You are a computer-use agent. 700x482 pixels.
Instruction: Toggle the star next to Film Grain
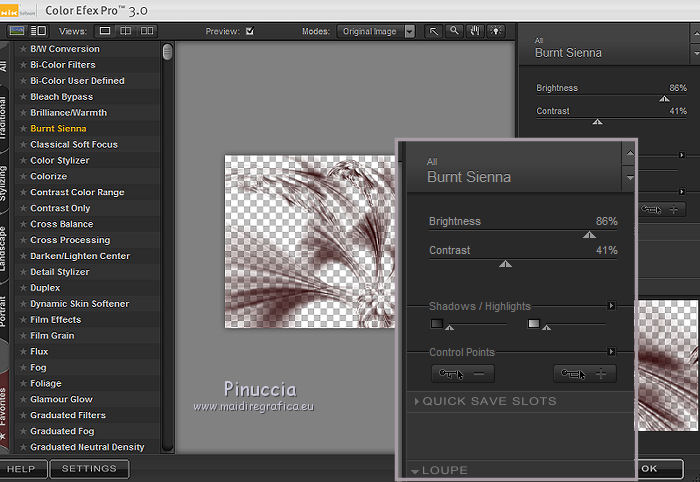(23, 336)
